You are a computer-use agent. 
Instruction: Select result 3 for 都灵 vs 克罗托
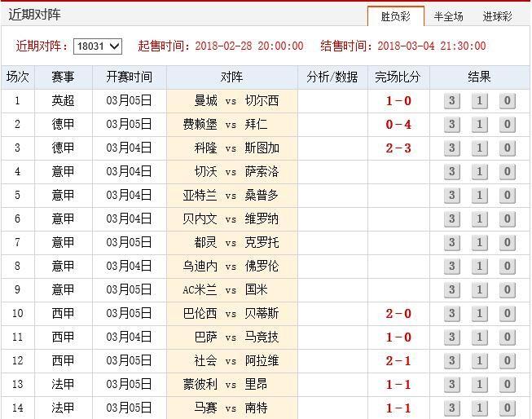[x=452, y=243]
